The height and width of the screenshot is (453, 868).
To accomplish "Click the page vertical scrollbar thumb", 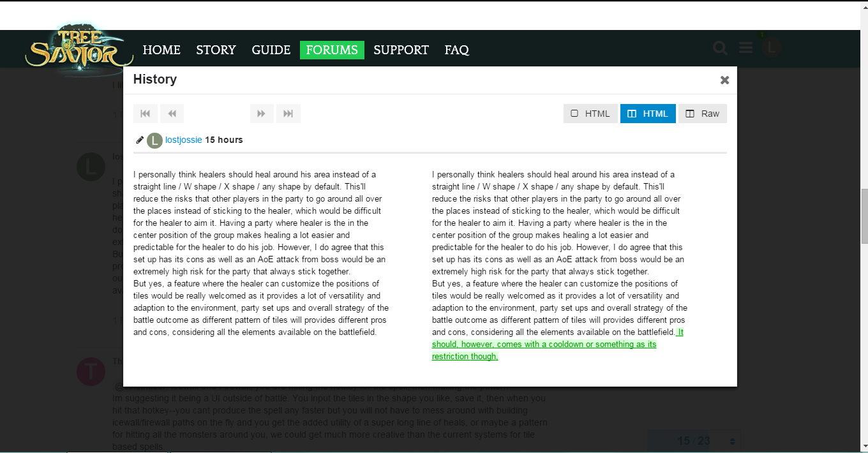I will [x=864, y=216].
